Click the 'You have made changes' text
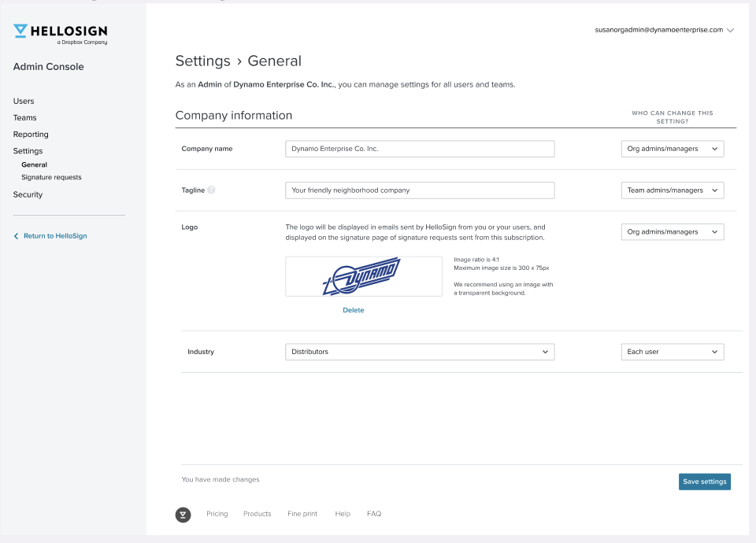Image resolution: width=756 pixels, height=543 pixels. pyautogui.click(x=220, y=479)
